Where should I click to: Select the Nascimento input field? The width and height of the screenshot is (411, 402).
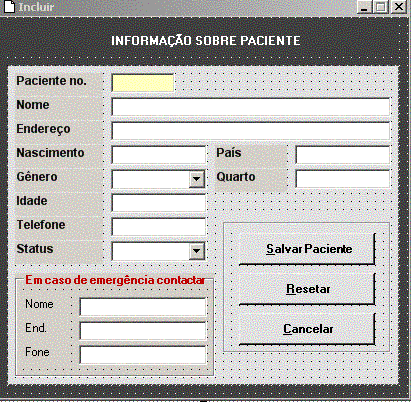coord(159,155)
